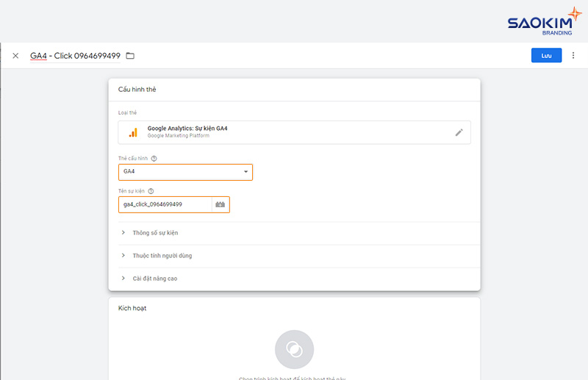
Task: Open the three-dot more options menu
Action: [x=573, y=55]
